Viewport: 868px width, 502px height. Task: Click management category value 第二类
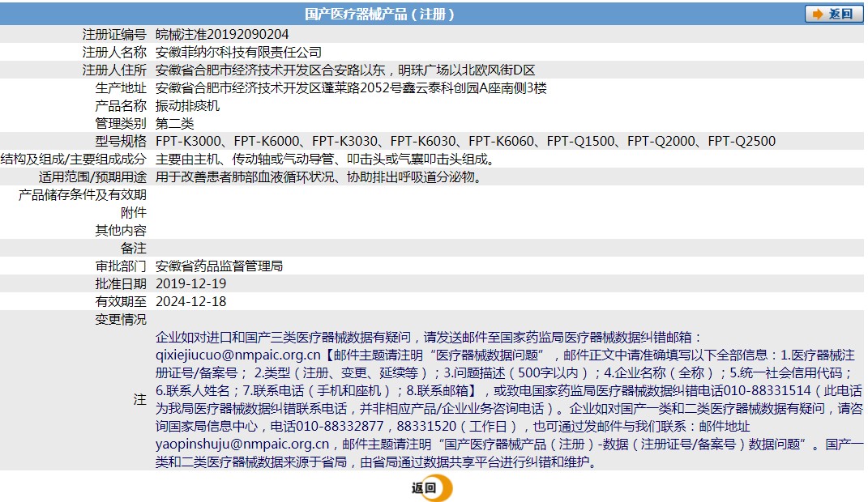tap(175, 123)
